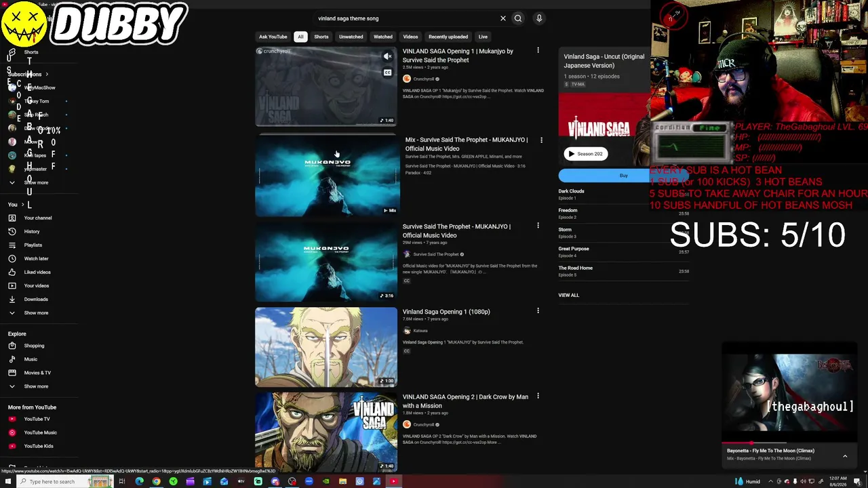The width and height of the screenshot is (868, 488).
Task: Open more options for Vinland Saga Opening 1 (1080p)
Action: click(538, 311)
